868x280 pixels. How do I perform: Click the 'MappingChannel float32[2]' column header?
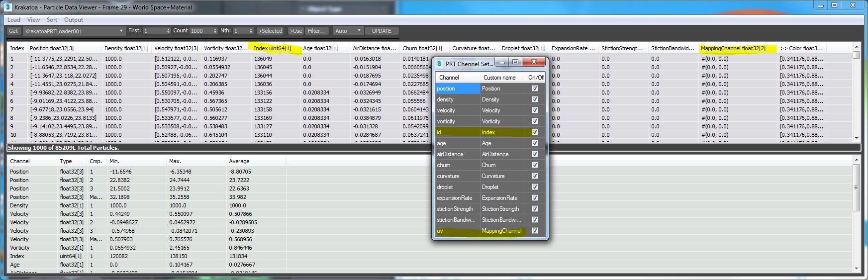point(738,48)
